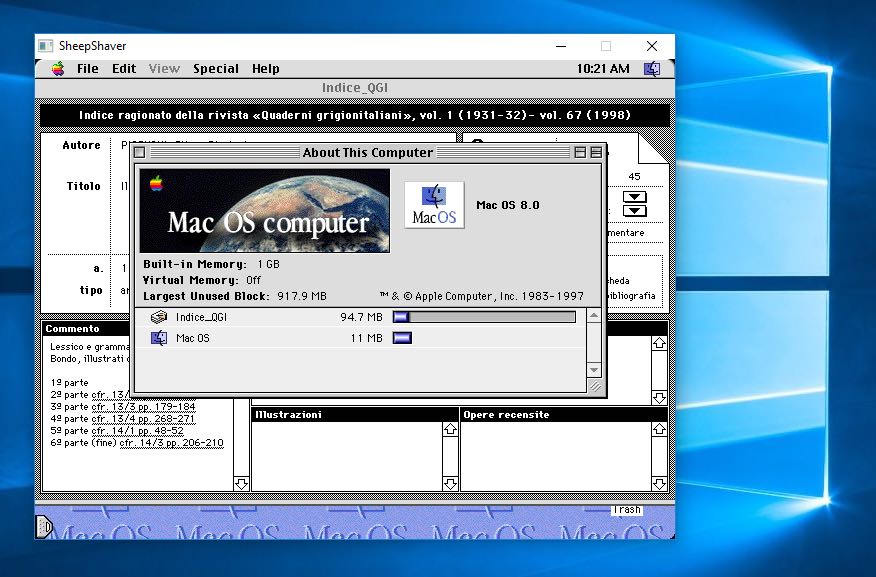
Task: Open the lower popup arrow in record panel
Action: click(x=635, y=211)
